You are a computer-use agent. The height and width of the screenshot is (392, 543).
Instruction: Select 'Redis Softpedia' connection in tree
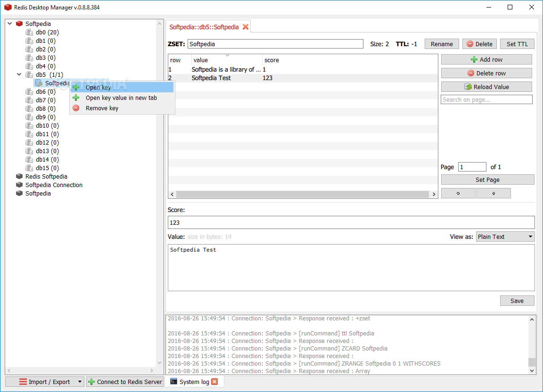46,176
